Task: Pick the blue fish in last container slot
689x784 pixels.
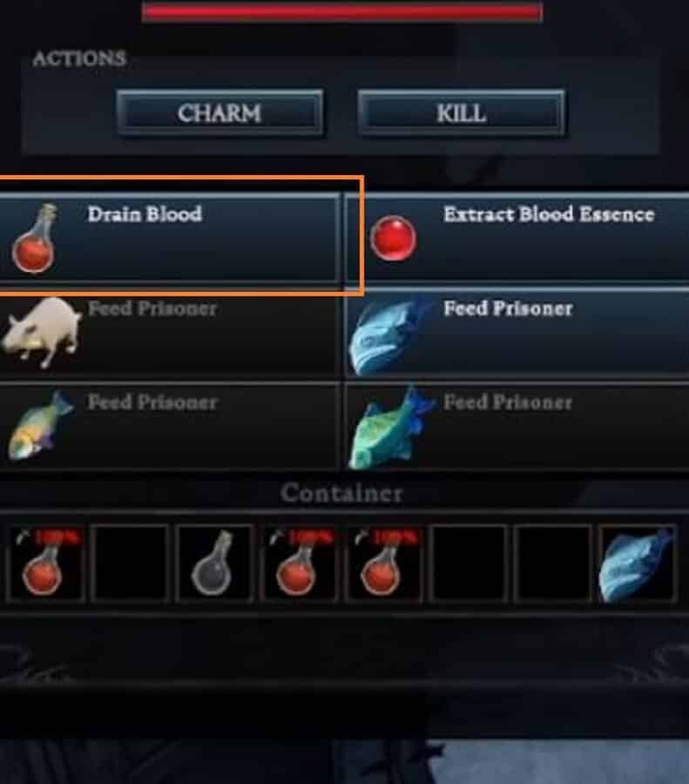Action: coord(638,563)
